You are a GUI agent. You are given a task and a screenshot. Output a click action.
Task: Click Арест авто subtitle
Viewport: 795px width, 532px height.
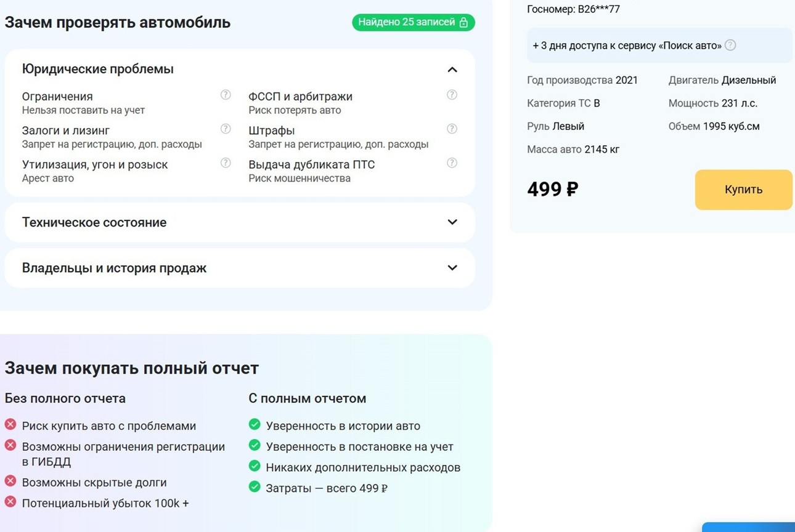coord(48,178)
